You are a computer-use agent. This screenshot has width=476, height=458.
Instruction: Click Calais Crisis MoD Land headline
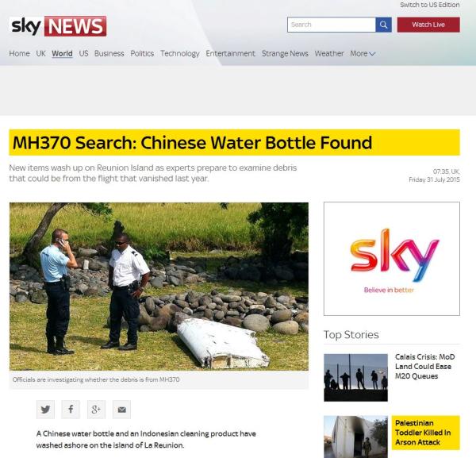424,367
